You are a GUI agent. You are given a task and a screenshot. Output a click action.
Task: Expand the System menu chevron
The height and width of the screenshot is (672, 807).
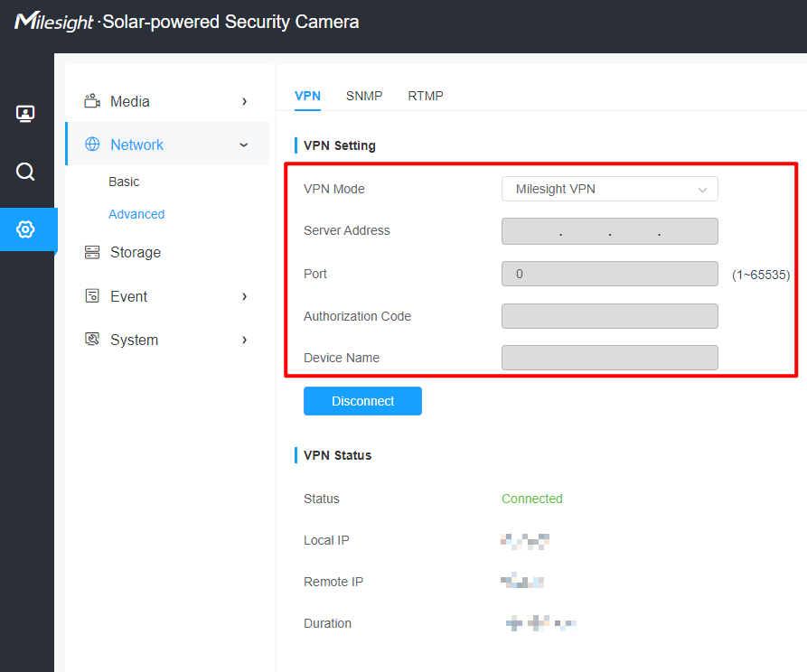(245, 340)
